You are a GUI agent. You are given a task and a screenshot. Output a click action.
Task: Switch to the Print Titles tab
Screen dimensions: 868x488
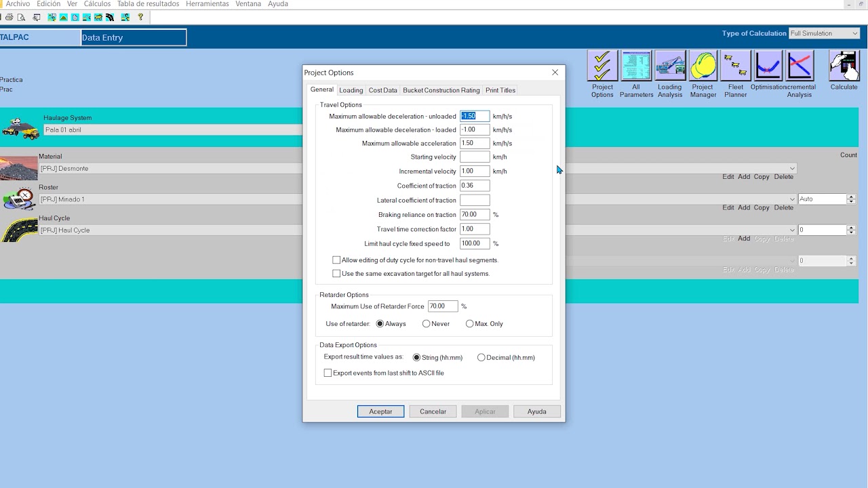(500, 90)
